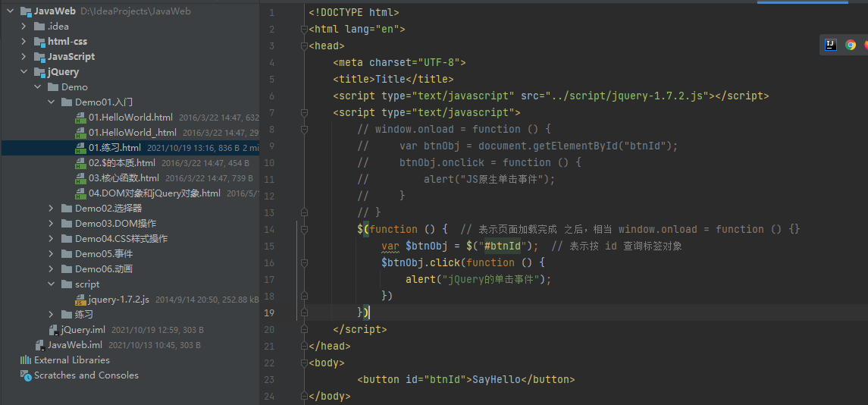Expand the html-css module
Image resolution: width=868 pixels, height=405 pixels.
24,42
